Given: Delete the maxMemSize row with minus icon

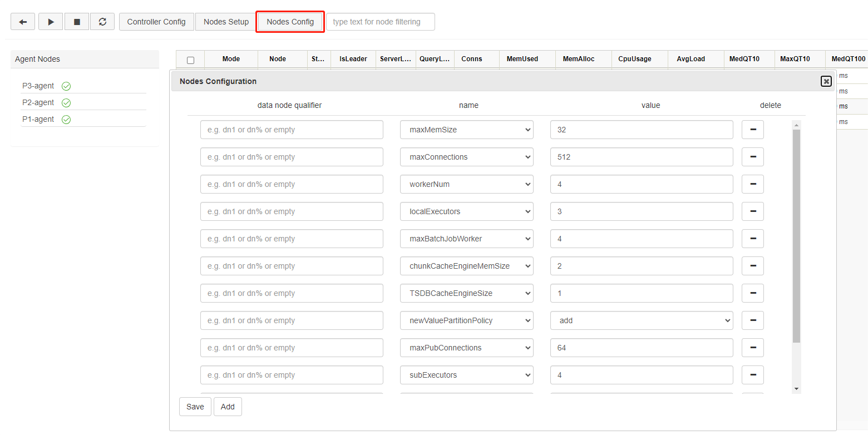Looking at the screenshot, I should 753,130.
